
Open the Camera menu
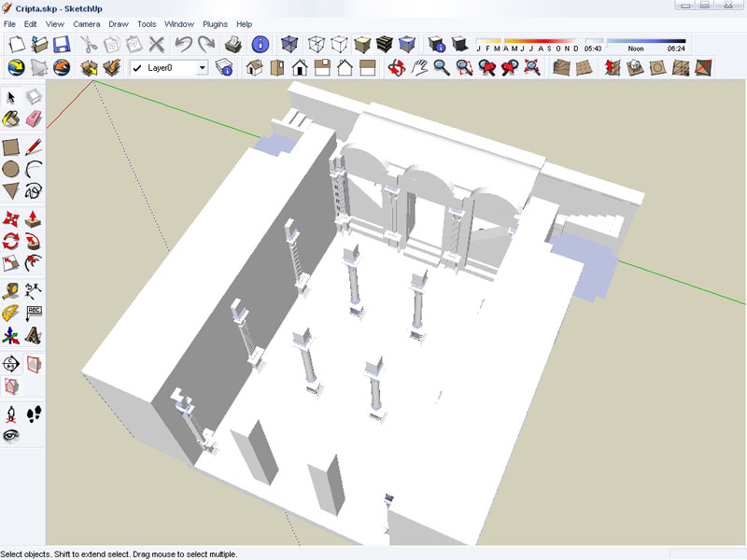[86, 23]
